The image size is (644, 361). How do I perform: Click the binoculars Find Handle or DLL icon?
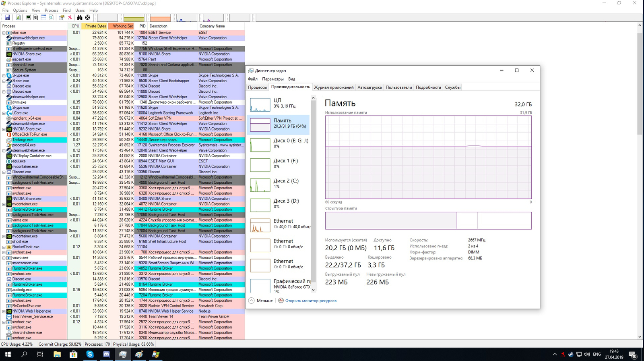point(80,17)
